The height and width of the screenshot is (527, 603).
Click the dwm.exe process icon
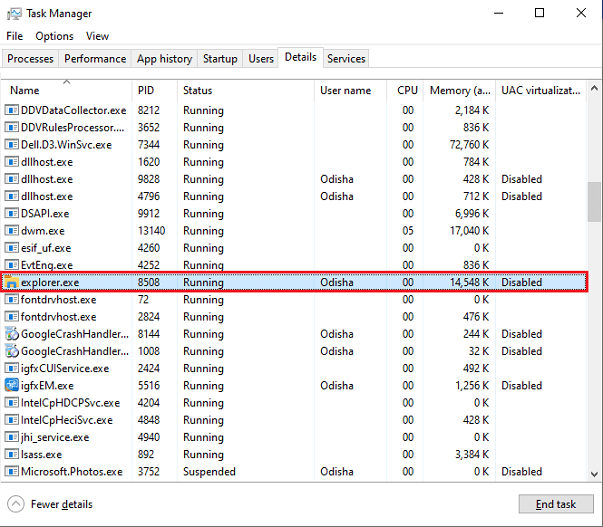tap(11, 231)
